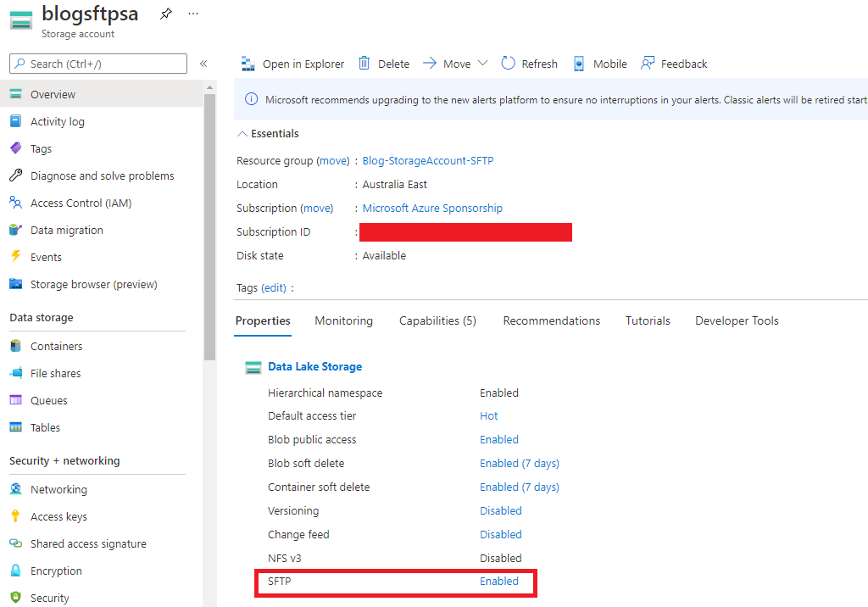Screen dimensions: 868x607
Task: Open Blog-StorageAccount-SFTP resource group link
Action: coord(428,160)
